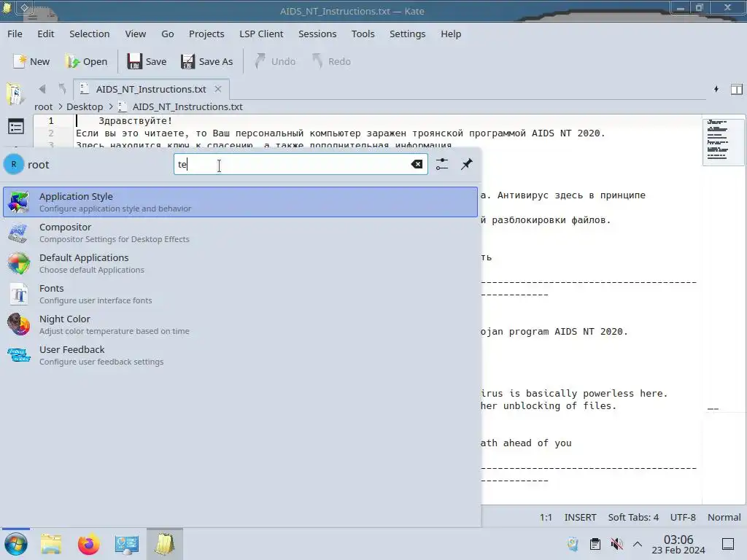Click the New document toolbar button
The height and width of the screenshot is (560, 747).
pos(31,61)
